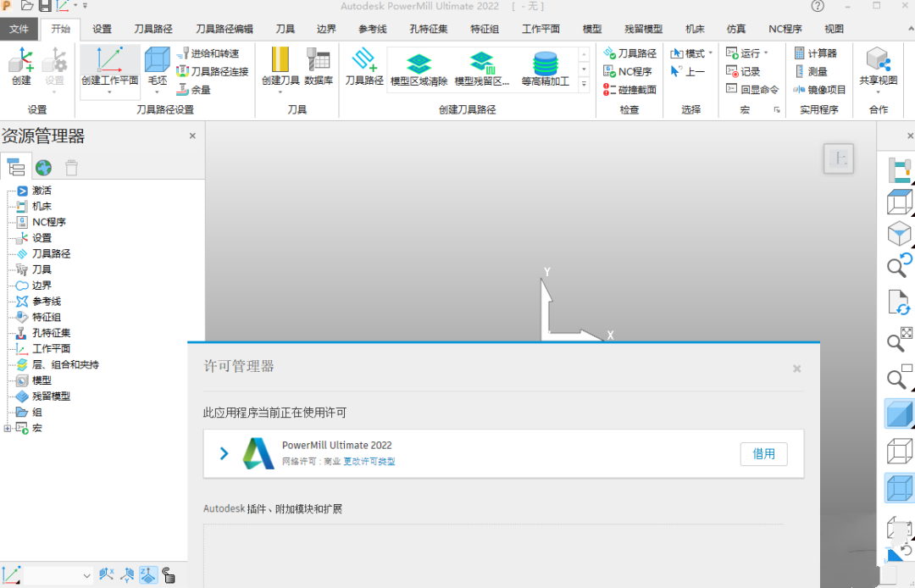Open the globe browser tab in explorer

[x=44, y=168]
